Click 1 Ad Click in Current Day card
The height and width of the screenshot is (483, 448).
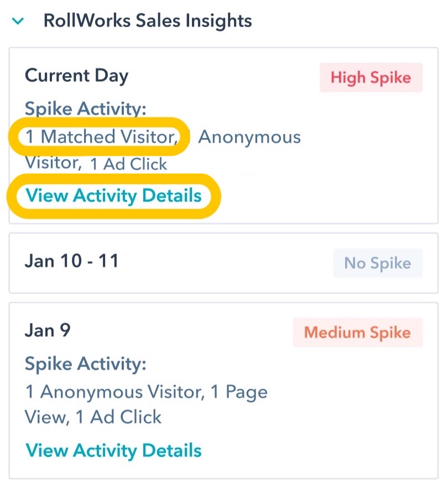(128, 164)
